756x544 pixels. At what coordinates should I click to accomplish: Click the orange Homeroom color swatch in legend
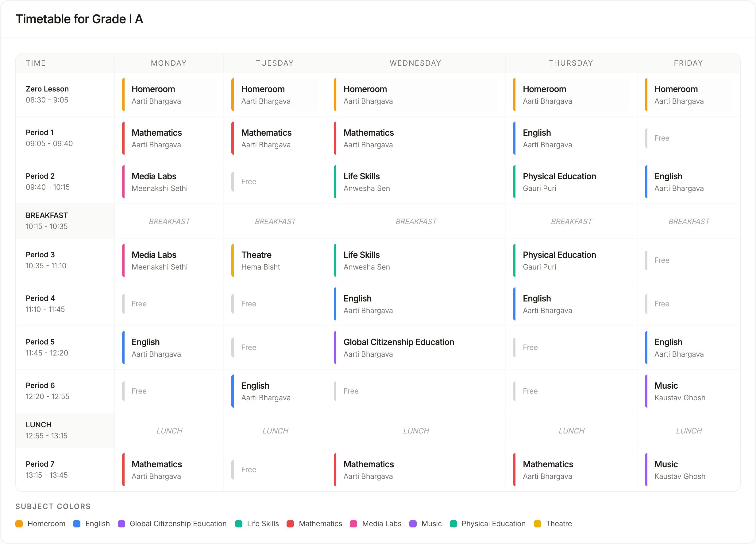point(19,524)
